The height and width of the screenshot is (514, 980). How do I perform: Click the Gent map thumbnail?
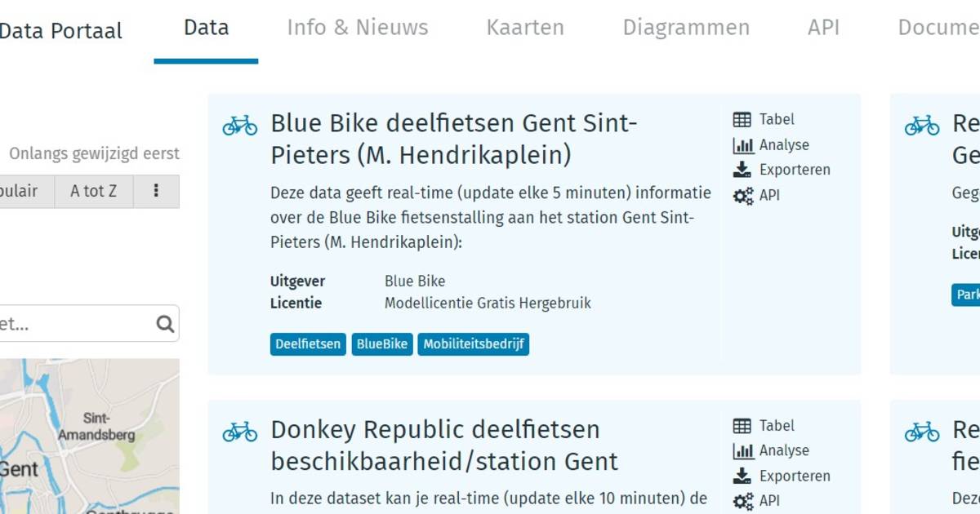click(90, 436)
